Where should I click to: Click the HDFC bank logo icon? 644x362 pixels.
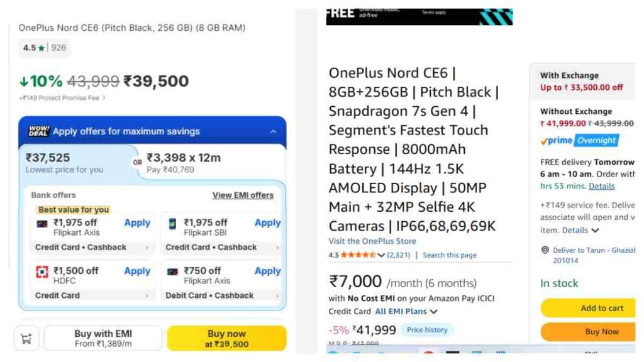[x=42, y=271]
